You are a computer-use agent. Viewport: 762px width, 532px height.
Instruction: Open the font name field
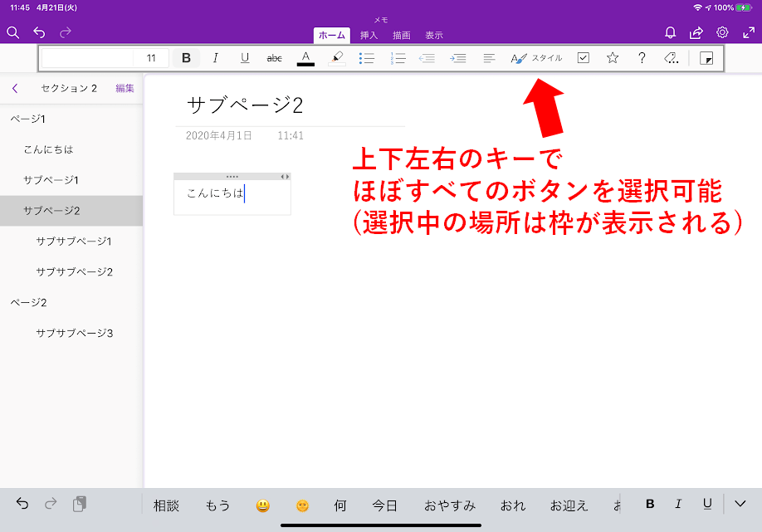coord(87,58)
